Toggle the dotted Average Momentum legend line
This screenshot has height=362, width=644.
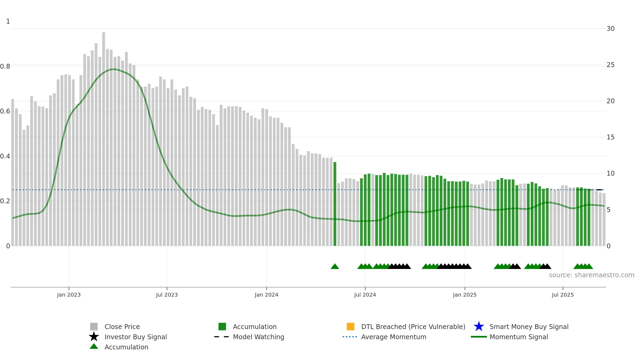click(350, 337)
